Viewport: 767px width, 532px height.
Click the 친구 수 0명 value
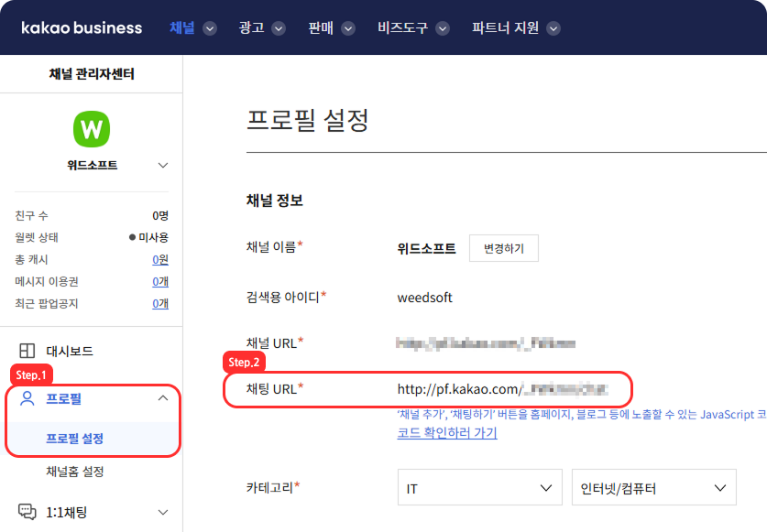(x=160, y=215)
